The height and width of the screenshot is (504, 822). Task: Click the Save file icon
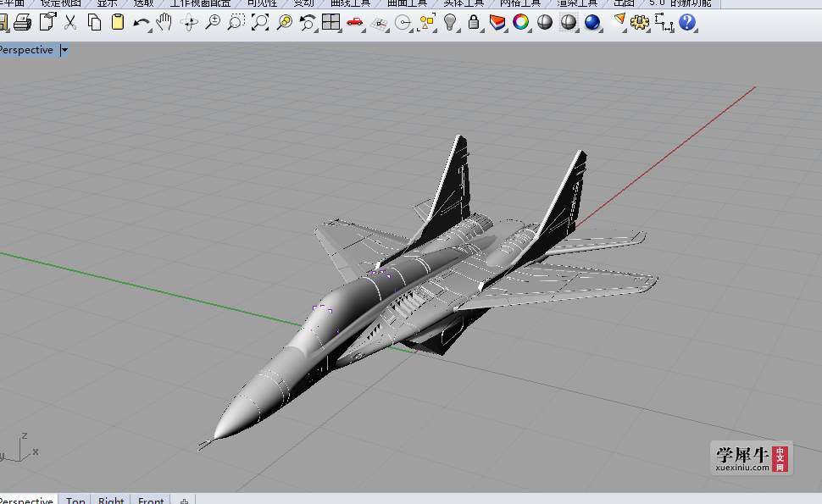3,23
